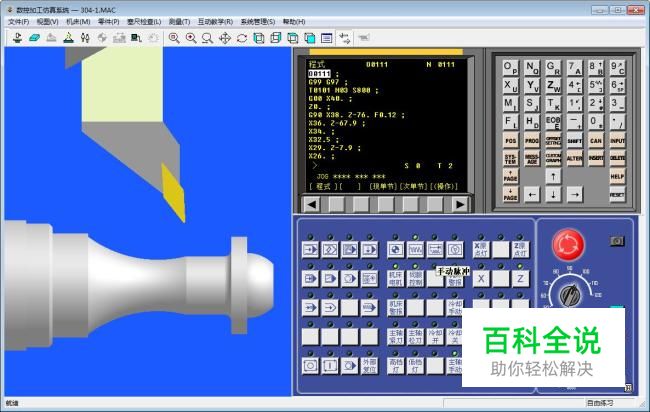Click the machine-select toolbar icon
This screenshot has width=650, height=412.
pyautogui.click(x=17, y=38)
